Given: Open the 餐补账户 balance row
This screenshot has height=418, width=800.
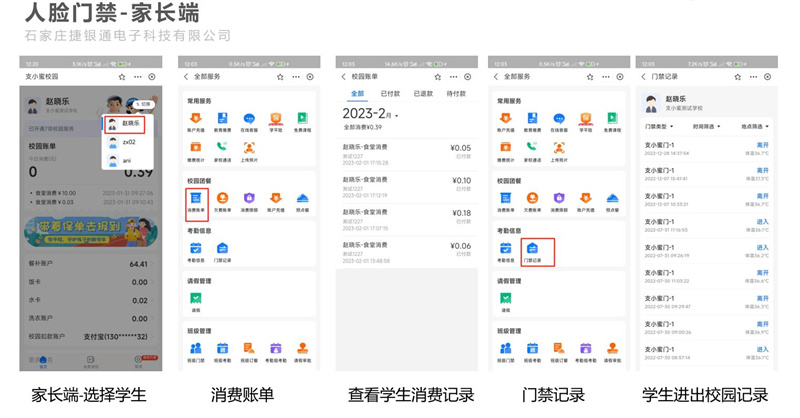Looking at the screenshot, I should click(x=90, y=264).
